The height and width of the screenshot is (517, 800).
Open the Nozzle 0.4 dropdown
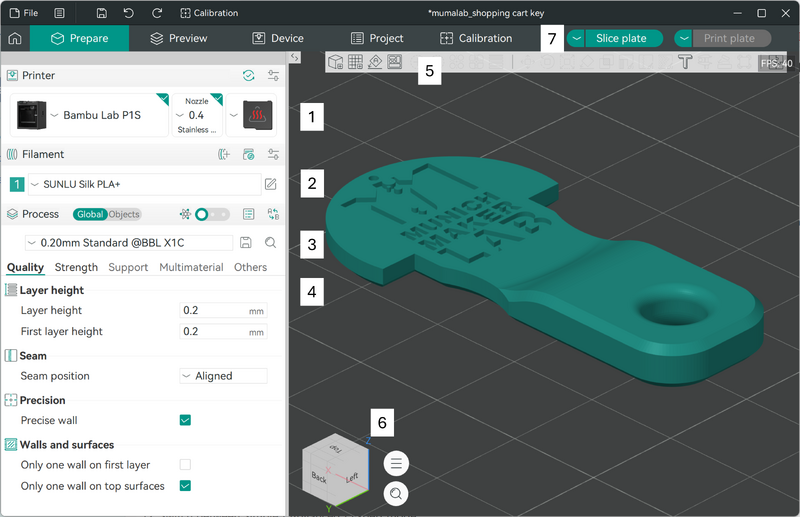[197, 115]
